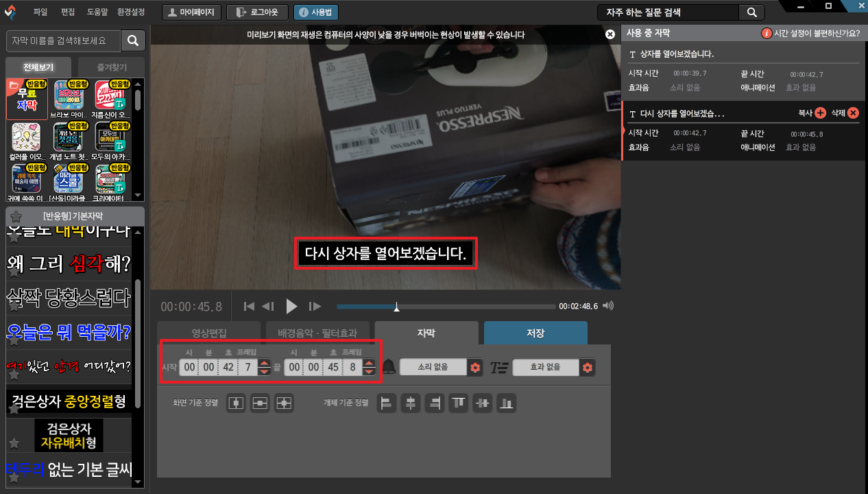Increase the start time frame value
Image resolution: width=868 pixels, height=494 pixels.
pyautogui.click(x=263, y=363)
